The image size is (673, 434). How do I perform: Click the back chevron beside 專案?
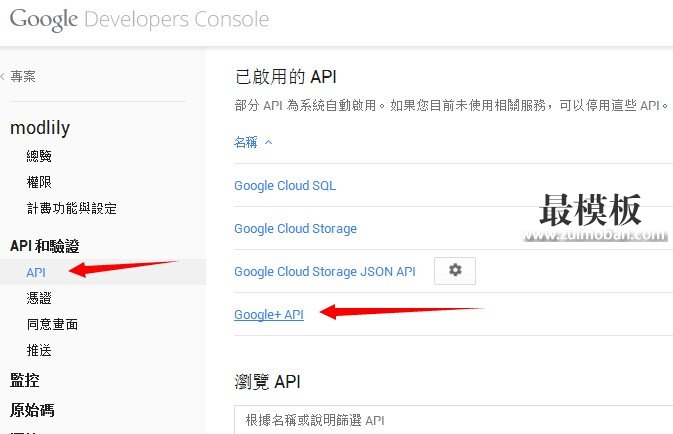pyautogui.click(x=3, y=77)
